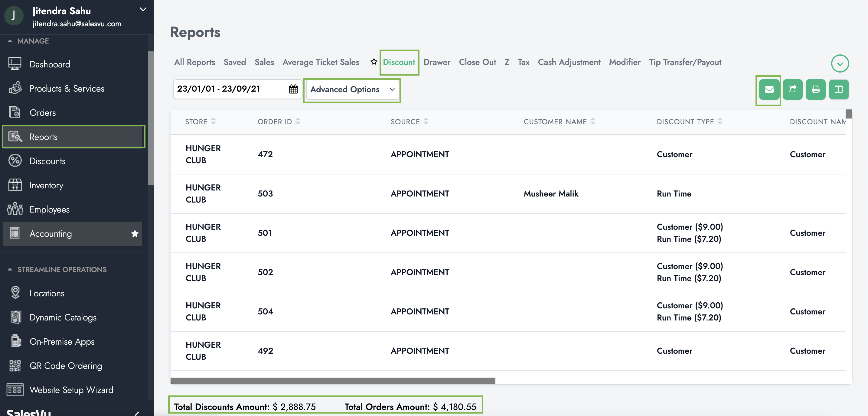Open the column layout icon button
This screenshot has width=868, height=416.
tap(838, 89)
